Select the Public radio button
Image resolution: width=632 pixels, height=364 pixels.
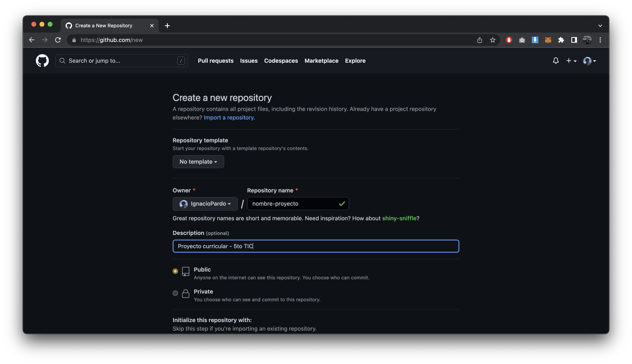pyautogui.click(x=176, y=271)
